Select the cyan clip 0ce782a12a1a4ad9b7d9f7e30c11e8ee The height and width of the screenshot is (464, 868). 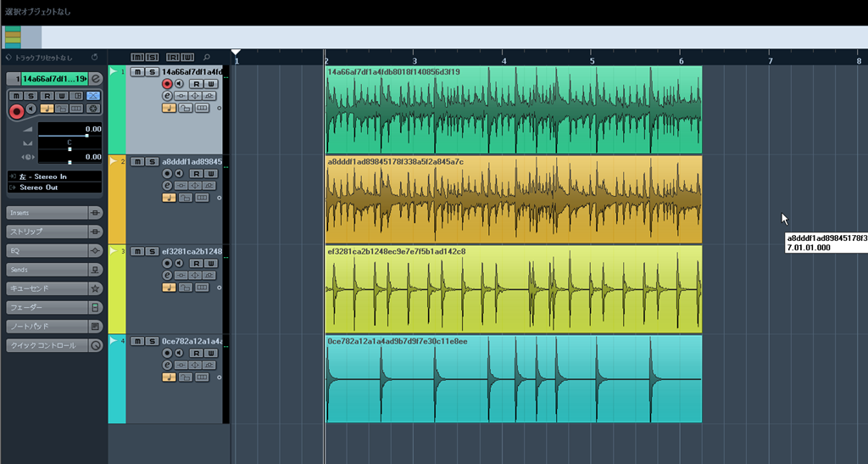[x=513, y=378]
